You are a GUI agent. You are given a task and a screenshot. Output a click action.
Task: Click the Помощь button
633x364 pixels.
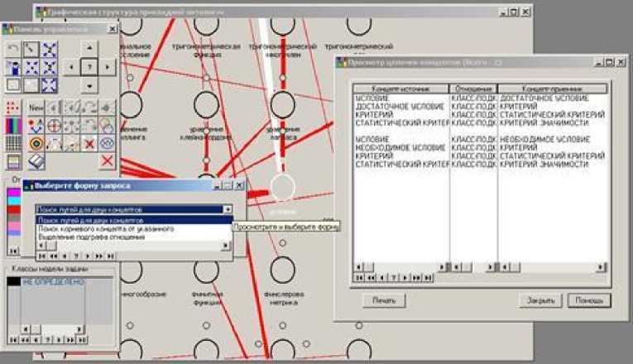coord(589,300)
